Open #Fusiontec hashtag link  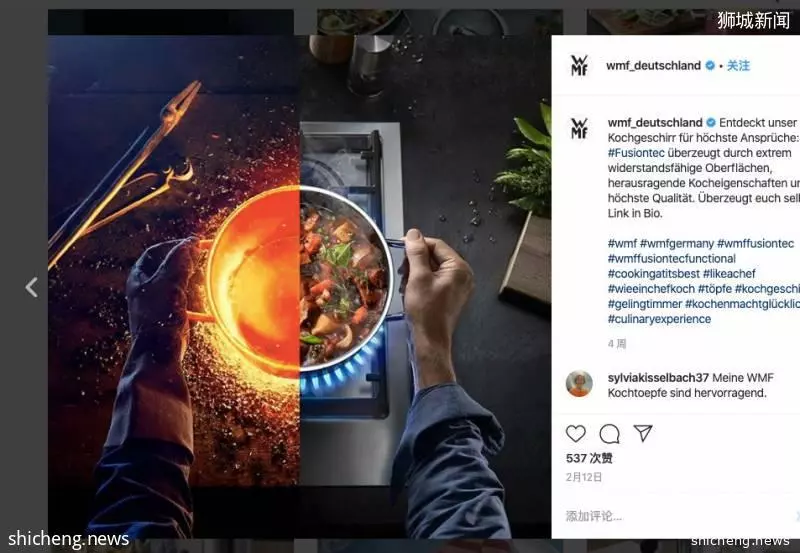636,153
